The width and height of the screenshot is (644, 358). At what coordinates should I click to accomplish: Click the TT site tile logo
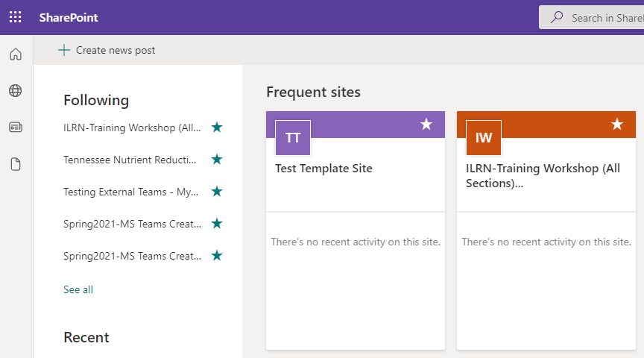293,138
